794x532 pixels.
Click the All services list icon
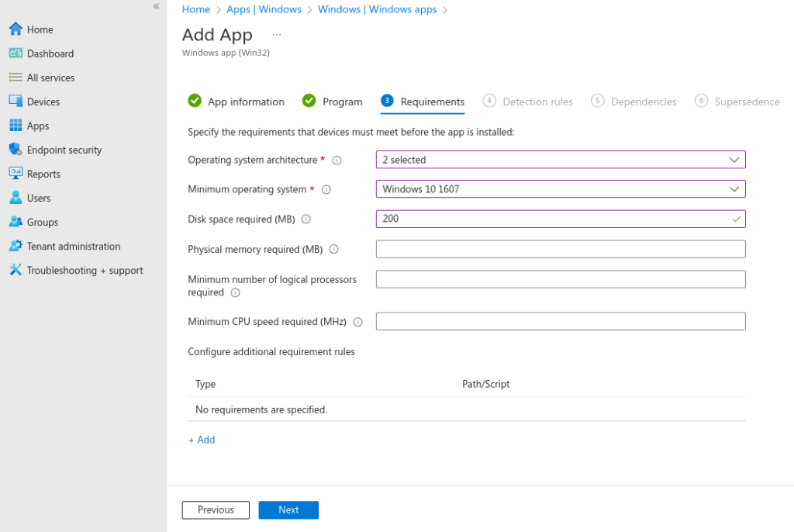(x=16, y=78)
